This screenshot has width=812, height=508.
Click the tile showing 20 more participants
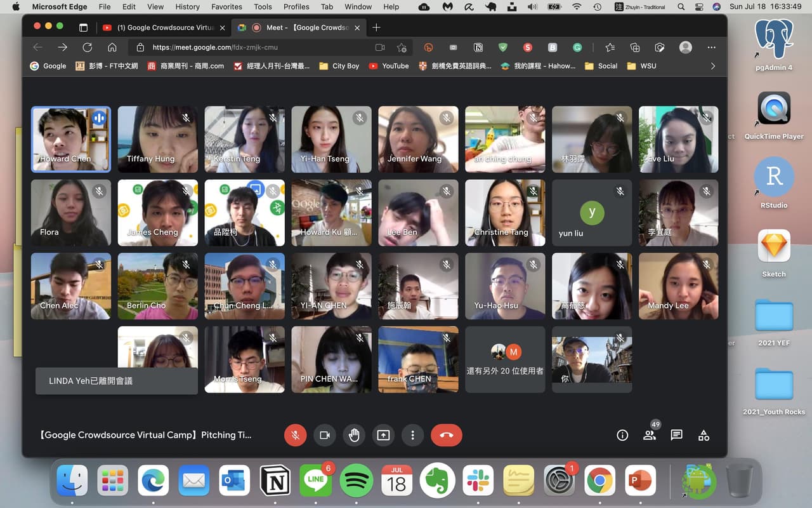point(505,359)
